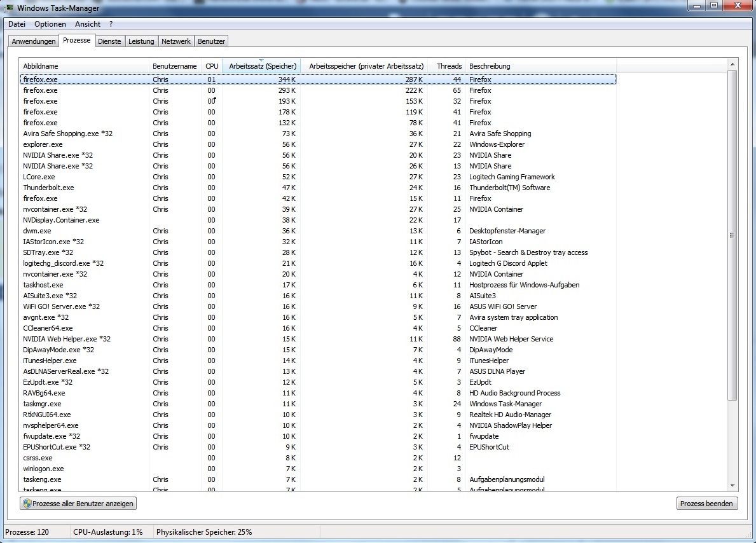The image size is (756, 543).
Task: Click CPU-Auslastung: 1% status entry
Action: click(108, 532)
